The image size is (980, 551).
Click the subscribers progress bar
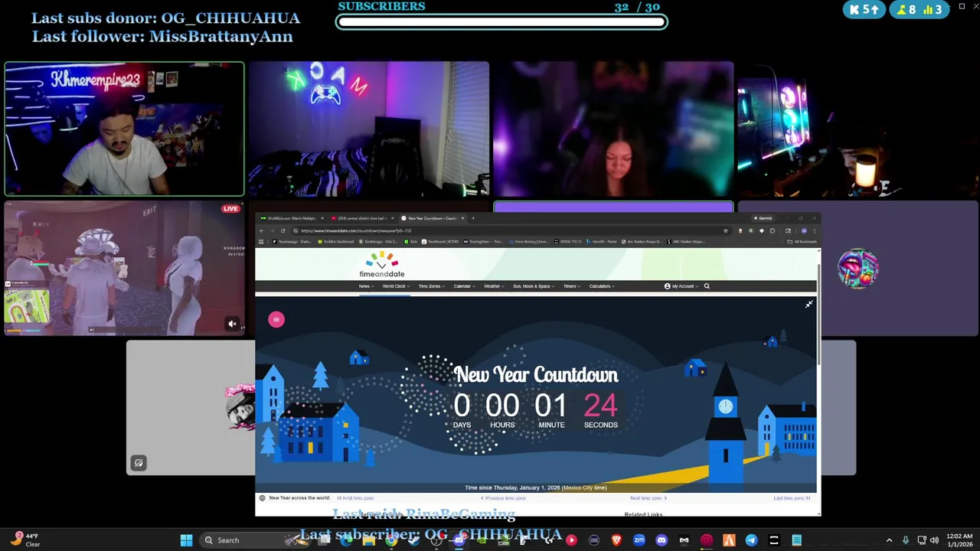501,21
